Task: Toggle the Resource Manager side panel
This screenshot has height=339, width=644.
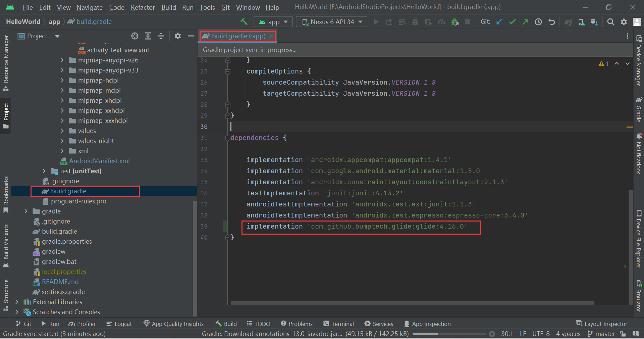Action: [x=6, y=63]
